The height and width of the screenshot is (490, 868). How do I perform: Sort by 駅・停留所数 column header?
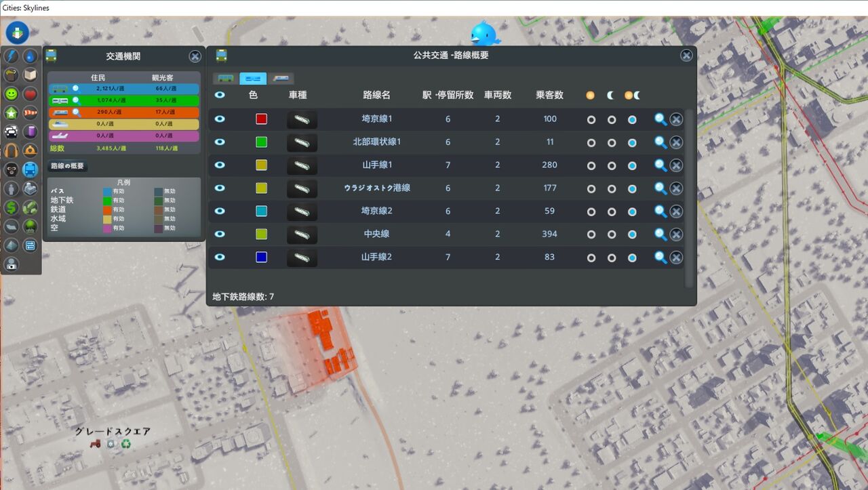coord(448,96)
